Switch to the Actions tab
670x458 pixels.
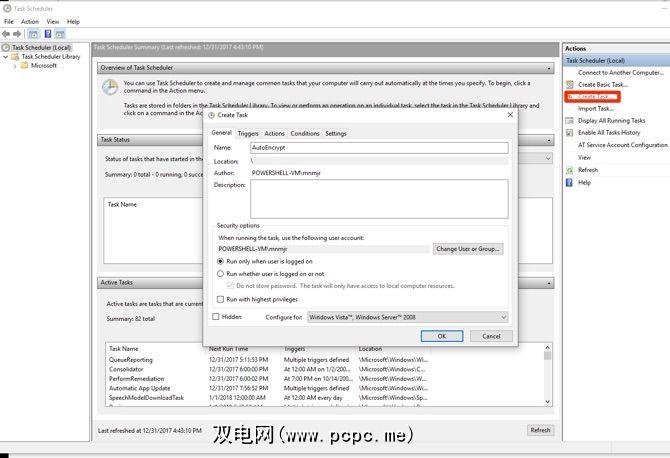(274, 133)
